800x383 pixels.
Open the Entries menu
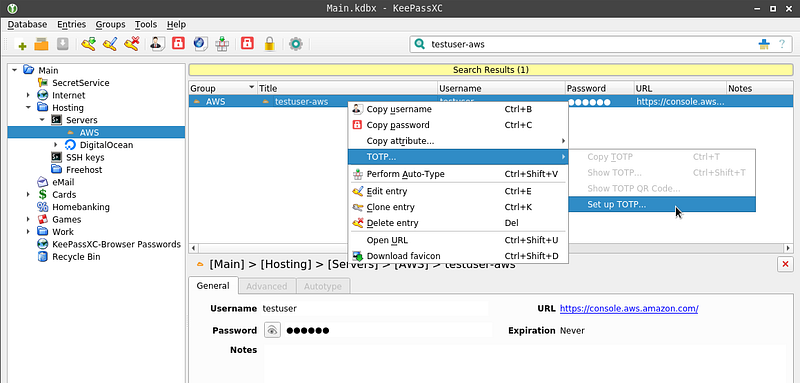(71, 24)
